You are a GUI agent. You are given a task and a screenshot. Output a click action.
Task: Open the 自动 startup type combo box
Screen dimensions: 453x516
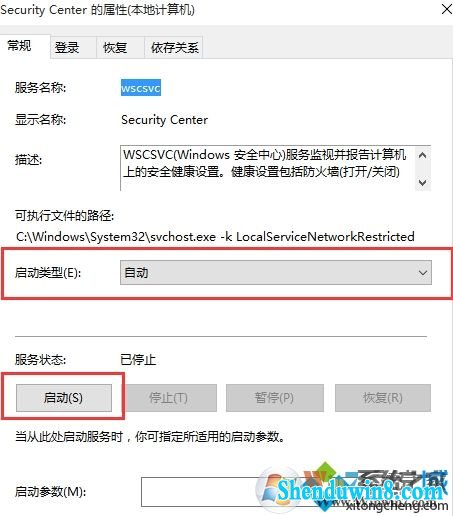coord(276,273)
